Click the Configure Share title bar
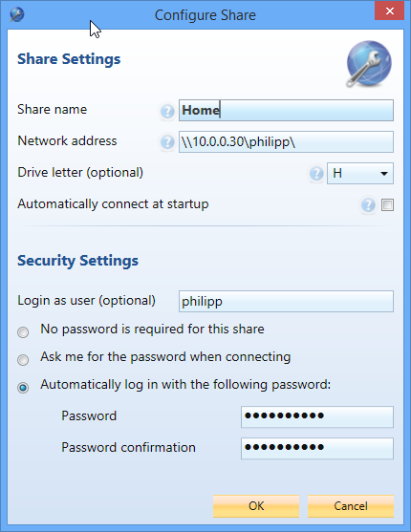 (205, 15)
